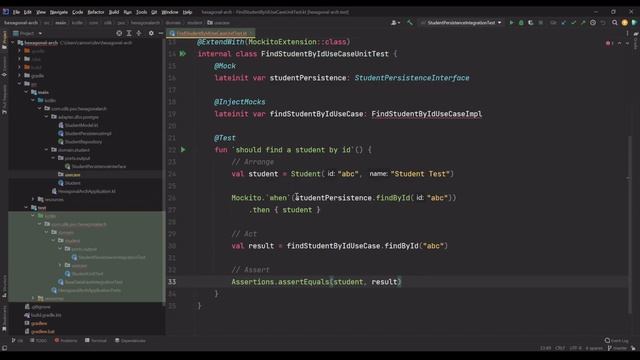
Task: Expand the gradle folder in the project tree
Action: pos(20,76)
